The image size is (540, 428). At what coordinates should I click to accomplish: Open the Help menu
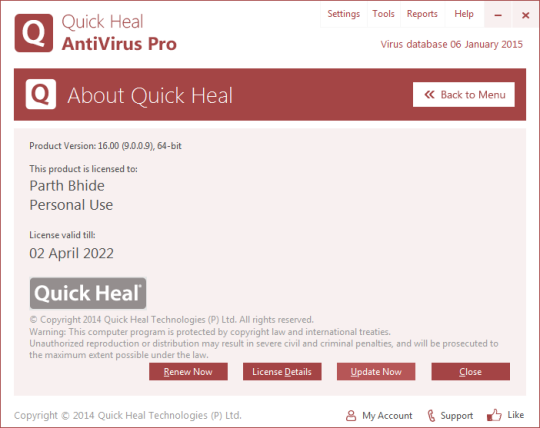click(464, 14)
